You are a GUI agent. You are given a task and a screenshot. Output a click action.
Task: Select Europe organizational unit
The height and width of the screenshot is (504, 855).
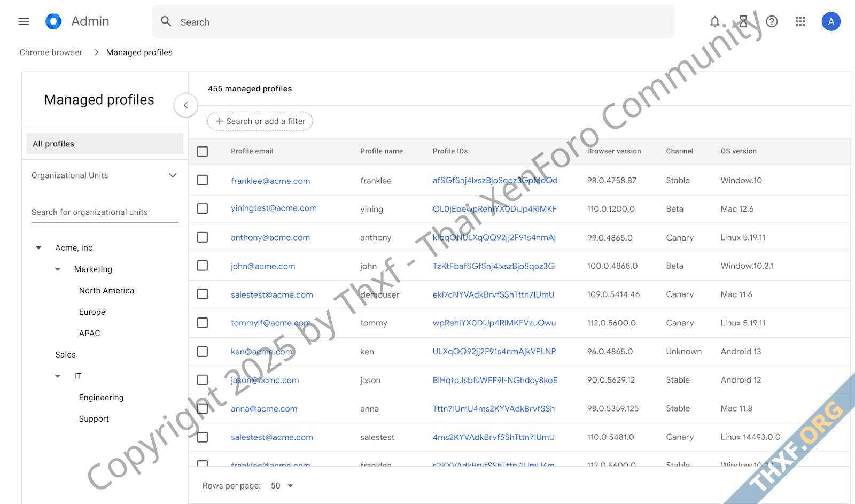pos(92,312)
